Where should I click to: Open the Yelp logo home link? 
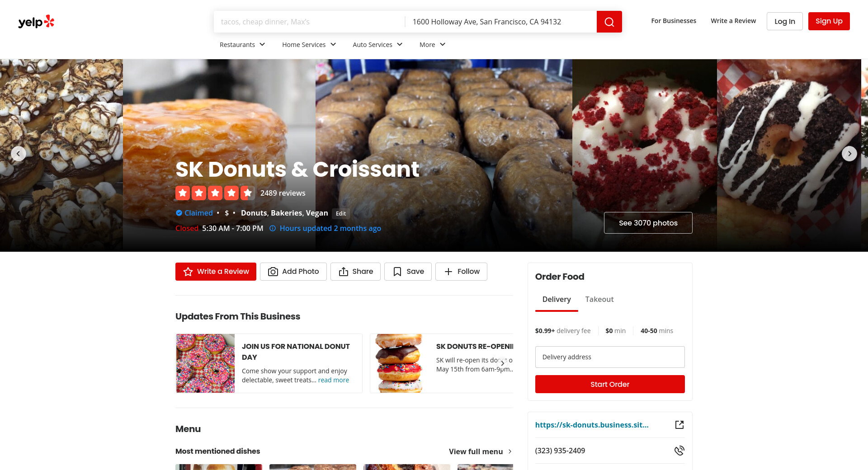click(x=36, y=22)
